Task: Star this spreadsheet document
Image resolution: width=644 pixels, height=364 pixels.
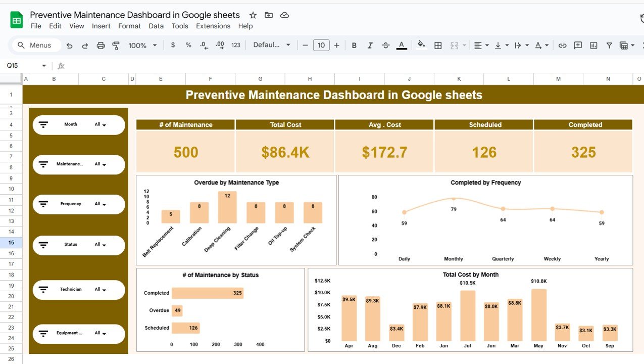Action: [253, 15]
